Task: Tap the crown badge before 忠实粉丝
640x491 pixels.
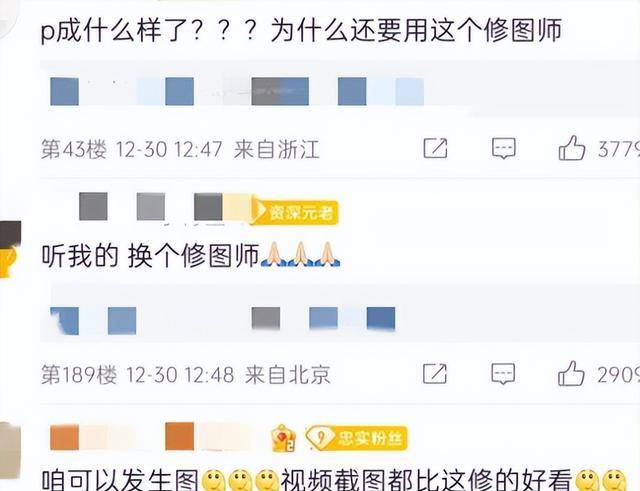Action: pos(284,438)
